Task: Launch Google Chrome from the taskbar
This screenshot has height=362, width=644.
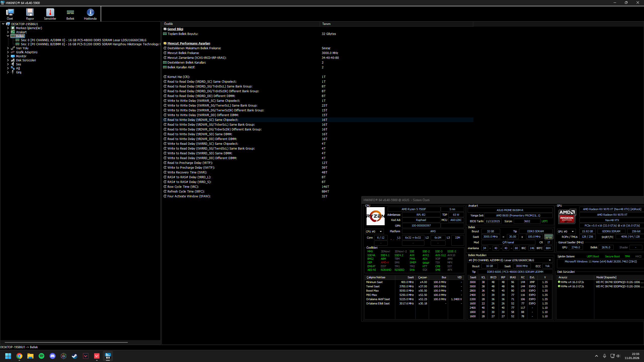Action: [x=19, y=356]
